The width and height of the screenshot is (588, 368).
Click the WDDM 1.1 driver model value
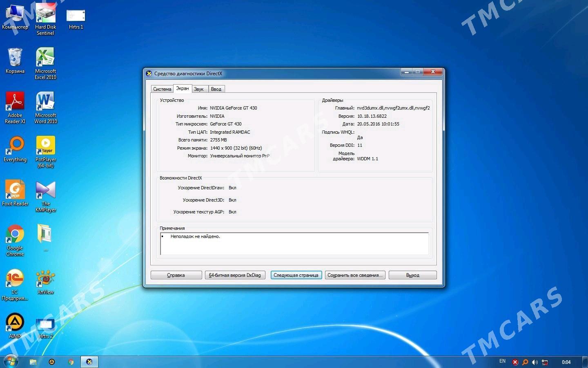coord(367,159)
